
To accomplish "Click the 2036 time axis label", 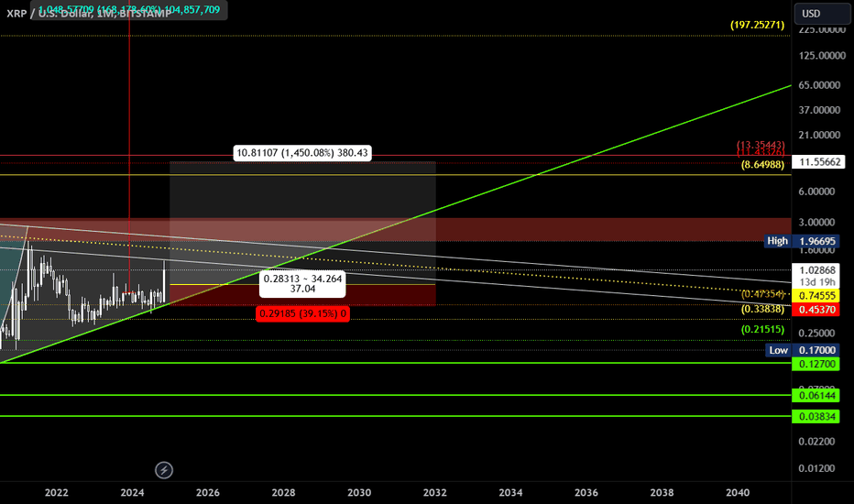I will pyautogui.click(x=586, y=493).
